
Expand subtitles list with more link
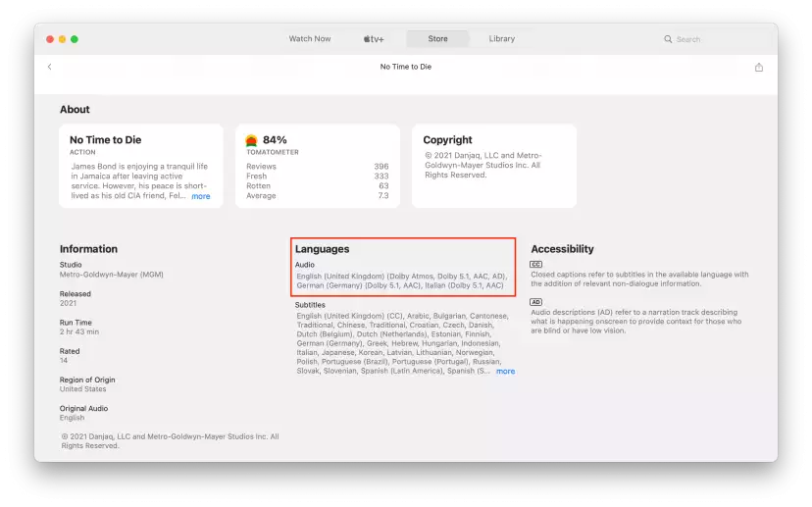(x=505, y=372)
